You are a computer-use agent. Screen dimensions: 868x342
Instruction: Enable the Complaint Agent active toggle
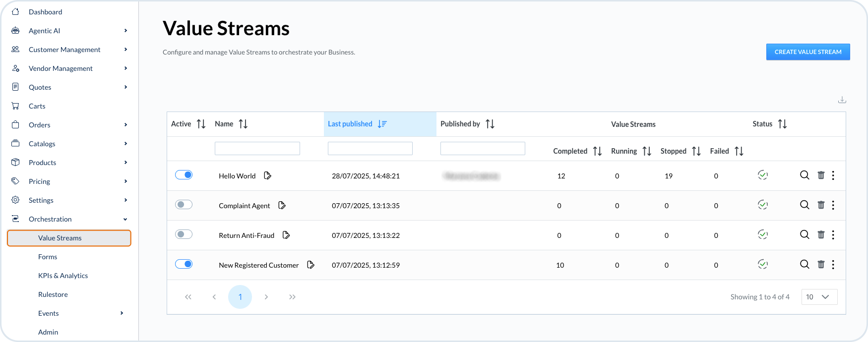184,205
